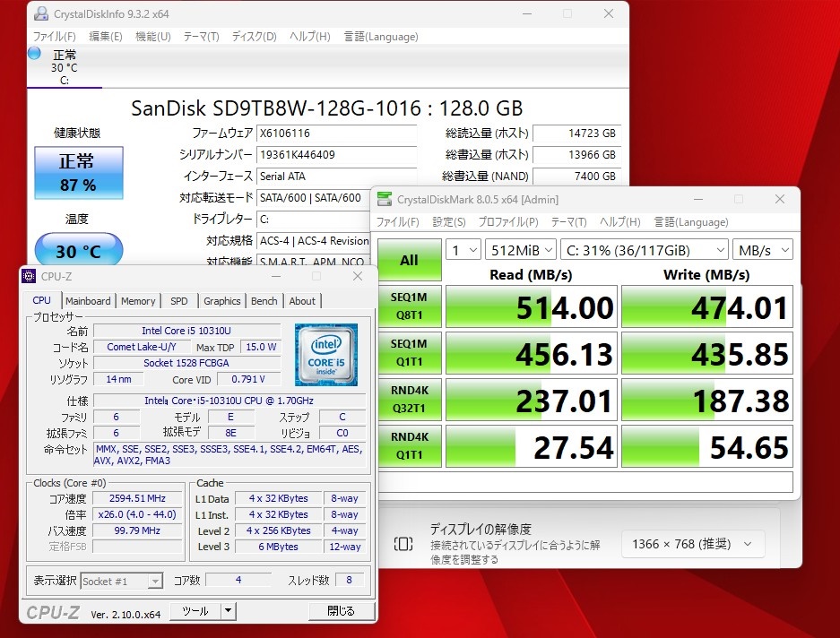Open the ヘルプ(H) menu in CrystalDiskMark

click(x=619, y=221)
